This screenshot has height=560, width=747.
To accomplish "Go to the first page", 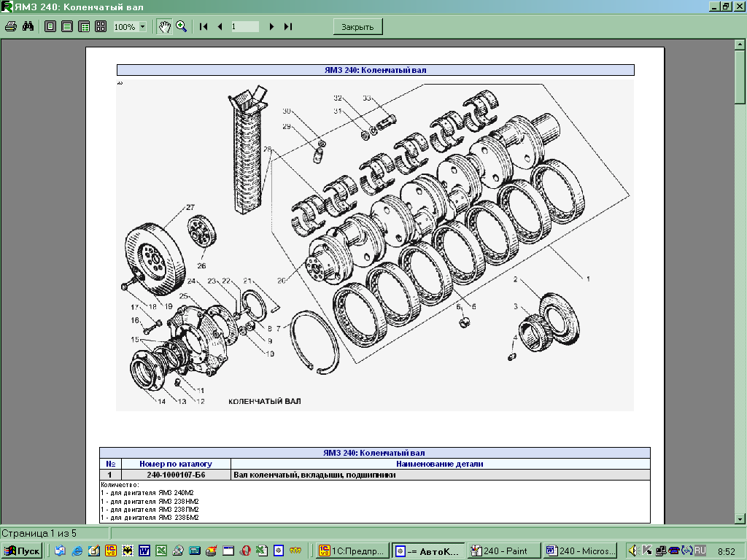I will [204, 26].
